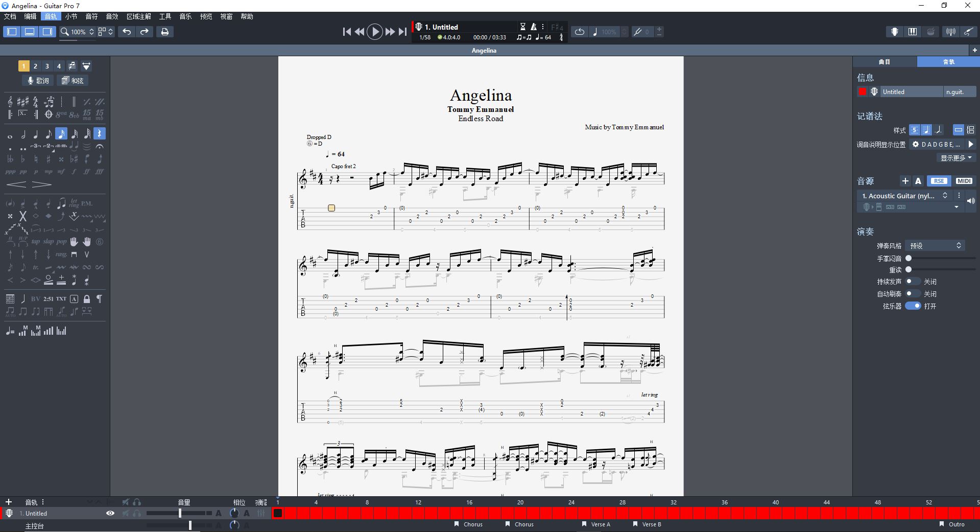980x532 pixels.
Task: Enable the 持续发声 toggle
Action: click(x=913, y=282)
